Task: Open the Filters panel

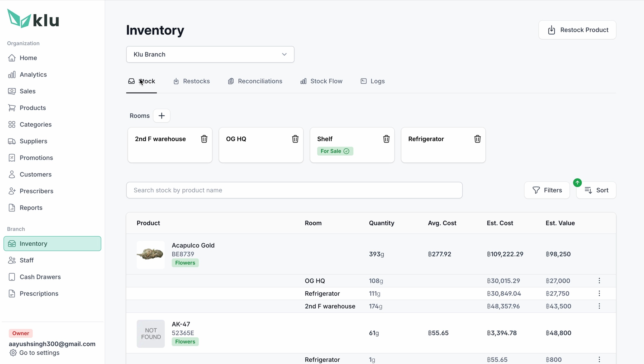Action: [547, 190]
